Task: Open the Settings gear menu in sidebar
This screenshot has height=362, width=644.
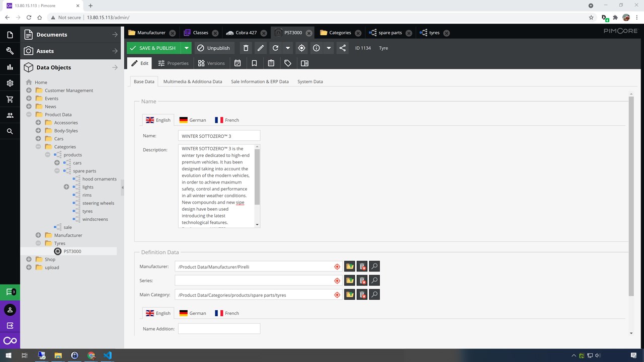Action: pyautogui.click(x=10, y=83)
